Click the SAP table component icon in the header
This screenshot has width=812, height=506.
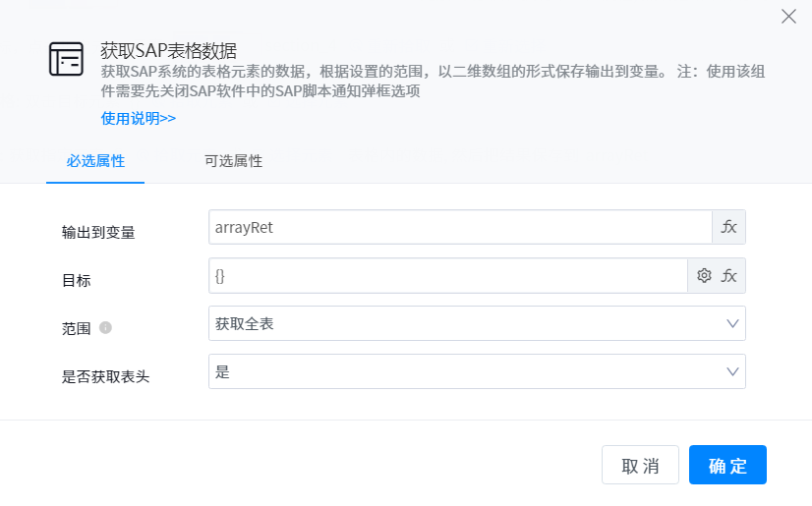coord(66,60)
